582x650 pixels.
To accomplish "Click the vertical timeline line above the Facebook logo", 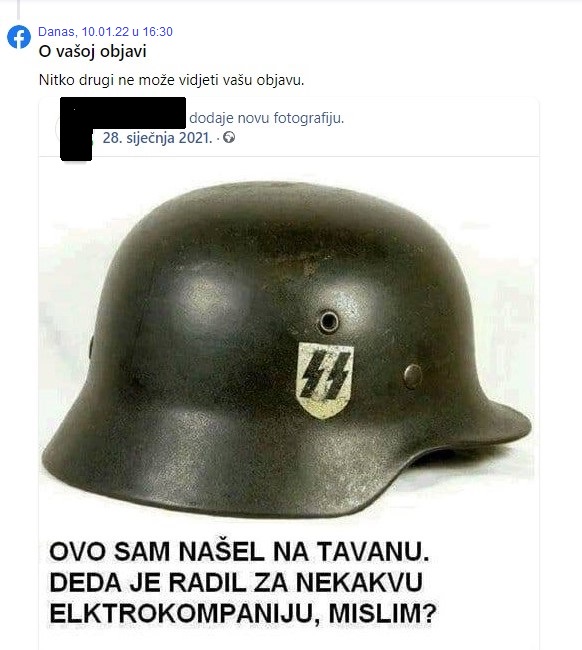I will (18, 10).
